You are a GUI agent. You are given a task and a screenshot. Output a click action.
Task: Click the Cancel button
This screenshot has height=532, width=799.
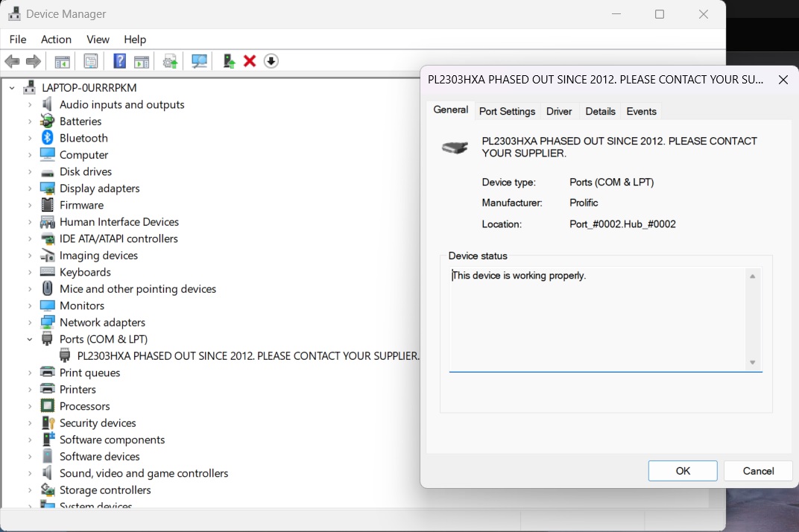point(758,471)
